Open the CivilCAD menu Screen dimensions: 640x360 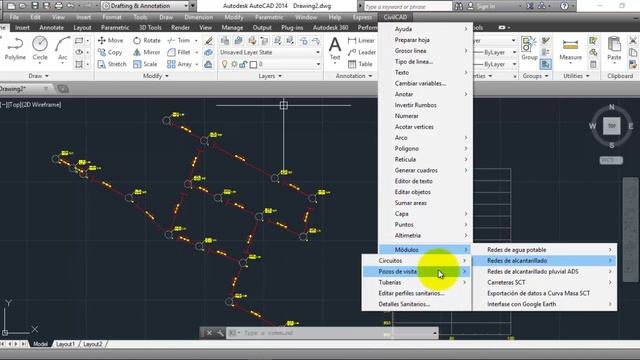point(395,17)
